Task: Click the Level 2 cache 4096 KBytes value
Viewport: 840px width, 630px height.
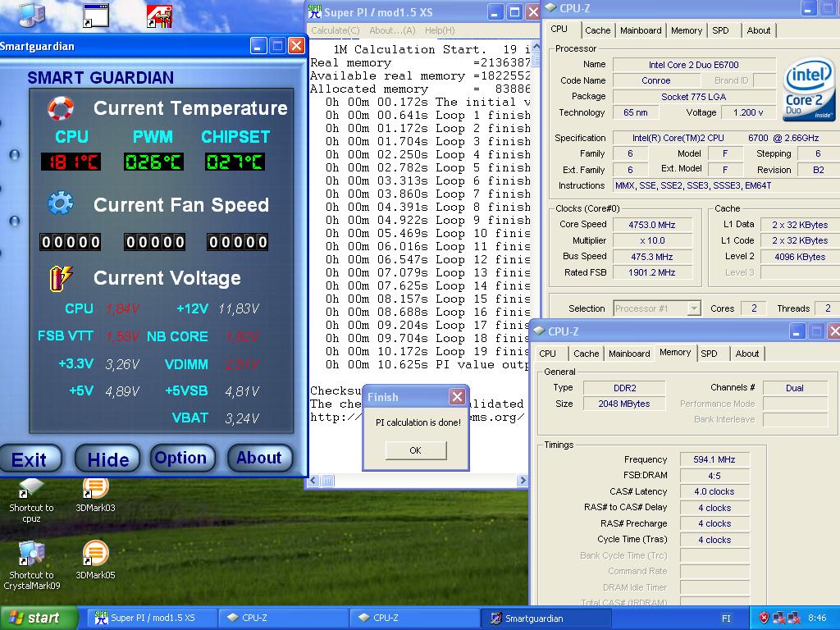Action: tap(800, 257)
